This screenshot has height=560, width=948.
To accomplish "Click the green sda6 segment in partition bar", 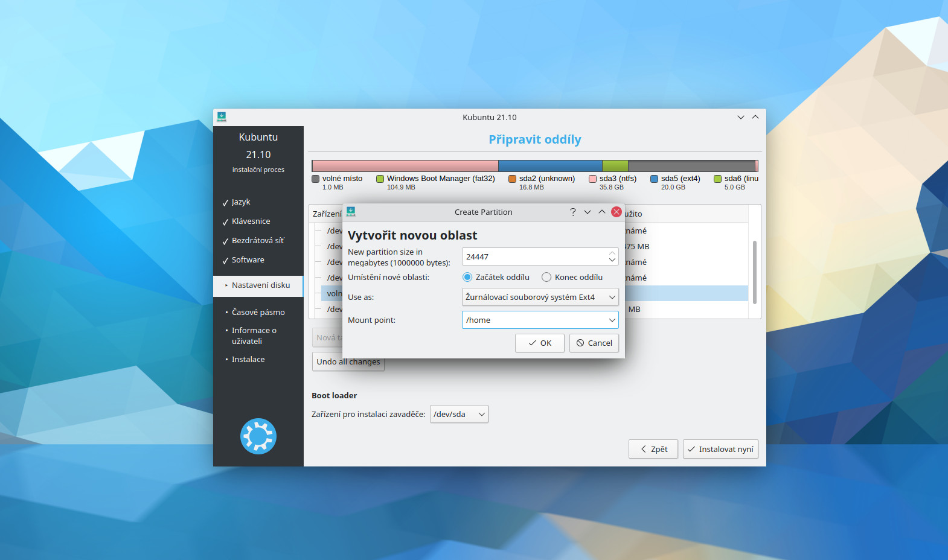I will point(615,166).
